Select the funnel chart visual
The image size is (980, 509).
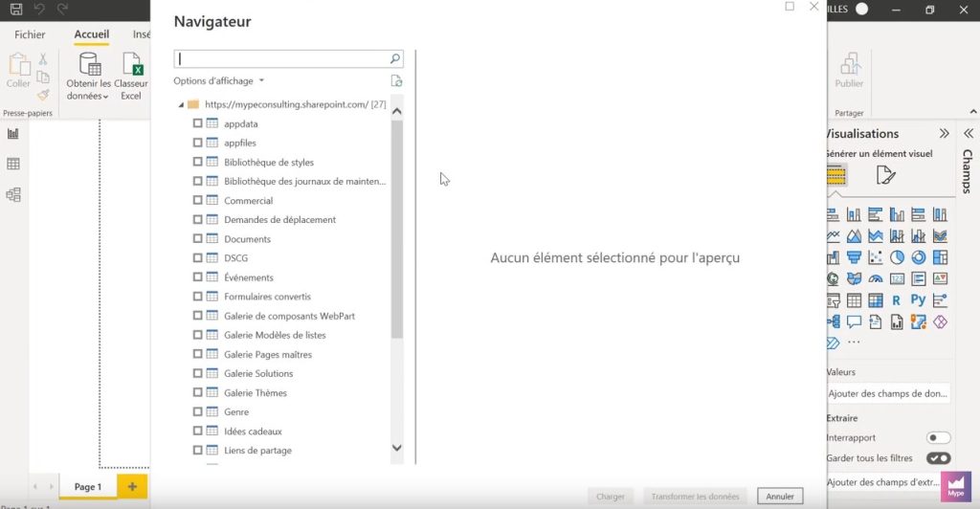pyautogui.click(x=854, y=257)
